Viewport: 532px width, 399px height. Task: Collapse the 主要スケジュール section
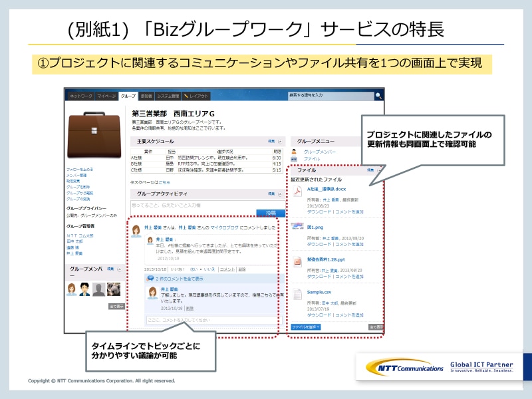click(x=280, y=141)
